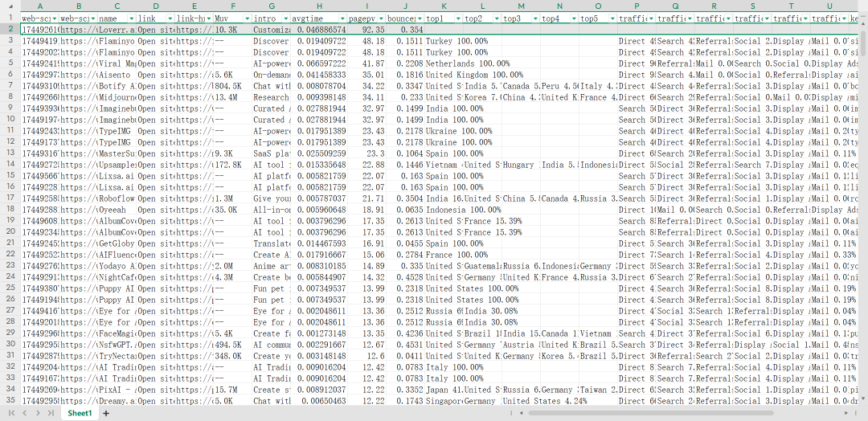
Task: Select the 'Anime ar' intro cell
Action: (272, 266)
